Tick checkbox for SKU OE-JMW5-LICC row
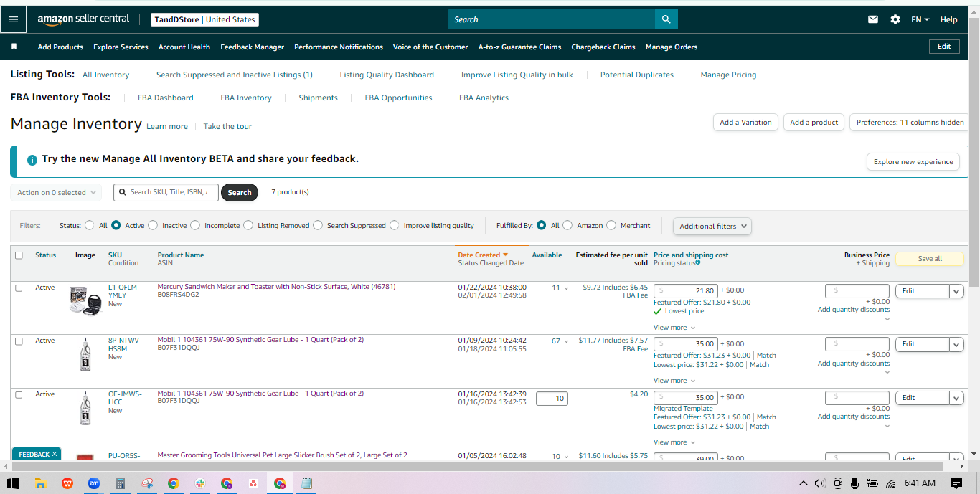This screenshot has height=494, width=980. tap(19, 394)
